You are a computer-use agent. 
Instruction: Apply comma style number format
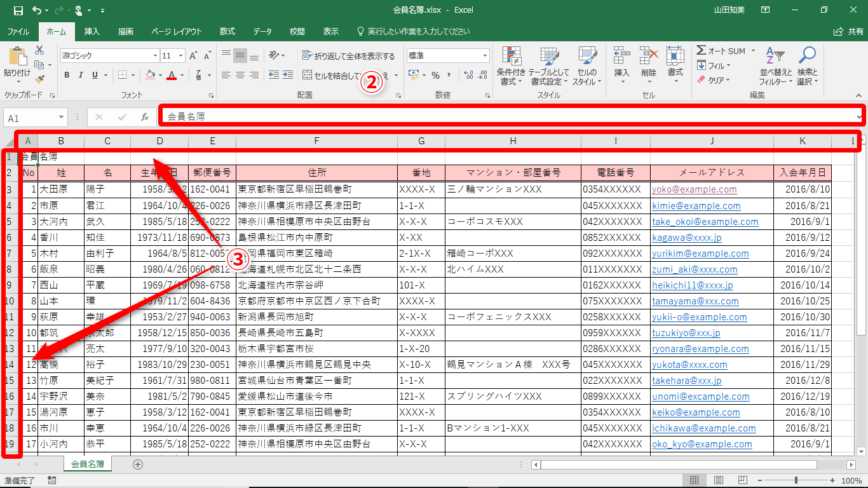click(450, 75)
